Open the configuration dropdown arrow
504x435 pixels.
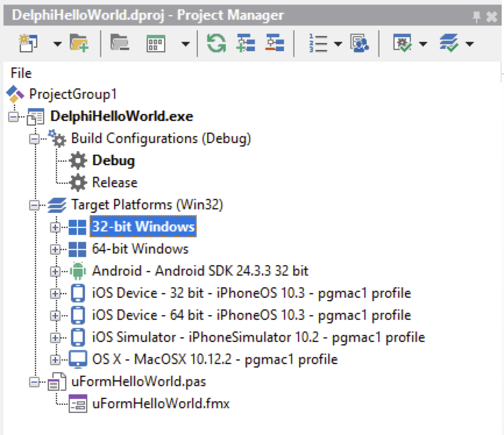(x=423, y=44)
